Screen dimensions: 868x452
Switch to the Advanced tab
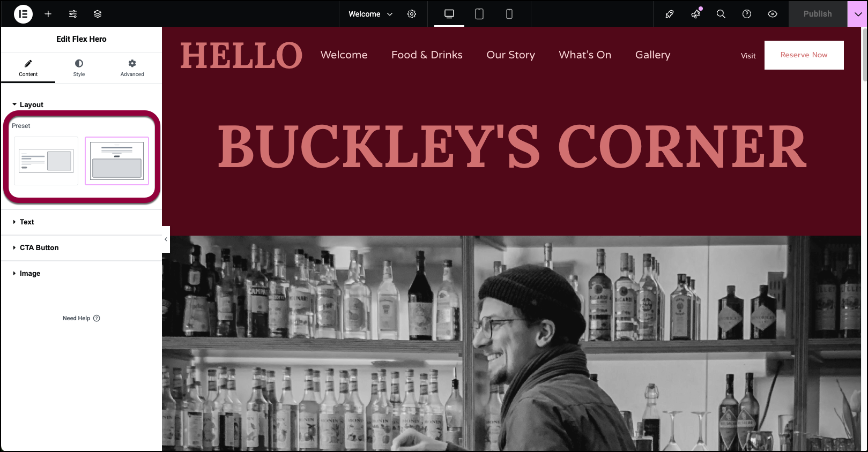(x=132, y=68)
